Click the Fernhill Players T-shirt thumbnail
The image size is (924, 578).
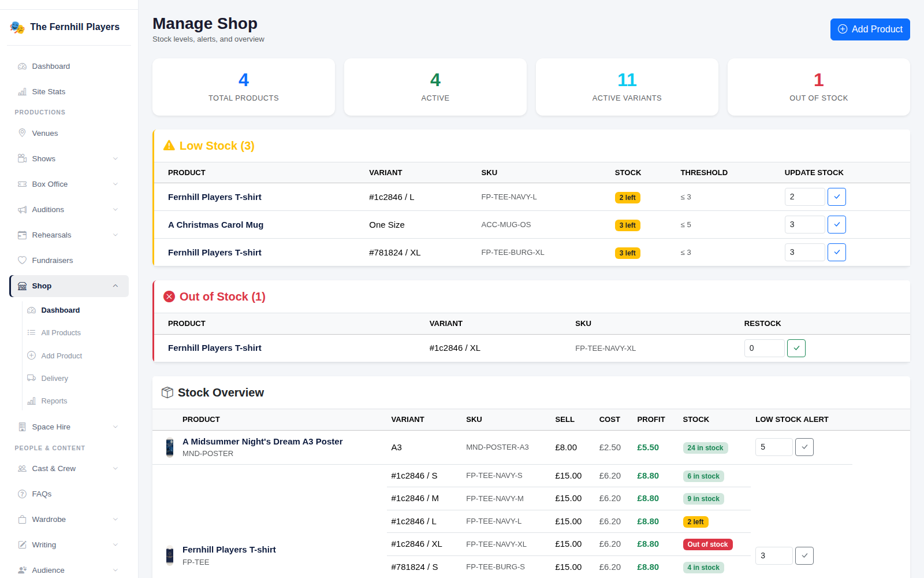pos(170,555)
